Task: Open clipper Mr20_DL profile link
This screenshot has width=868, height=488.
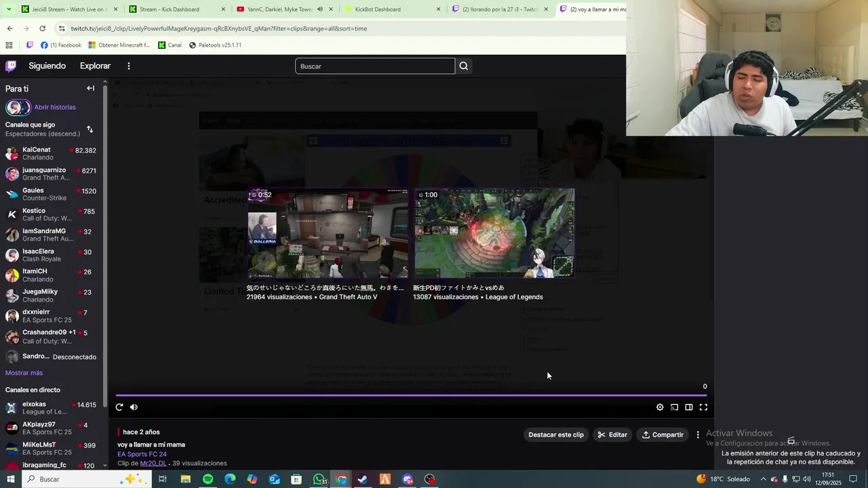Action: click(x=153, y=464)
